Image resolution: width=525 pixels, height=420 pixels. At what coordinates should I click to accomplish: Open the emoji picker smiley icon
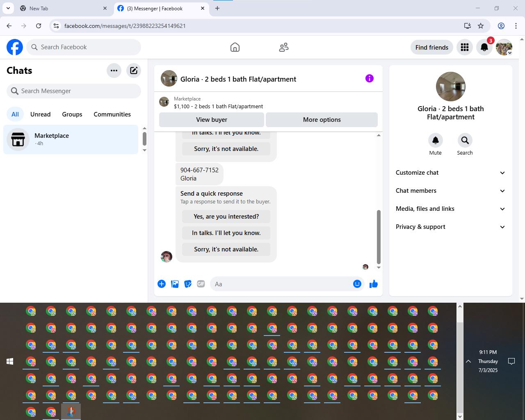click(357, 284)
